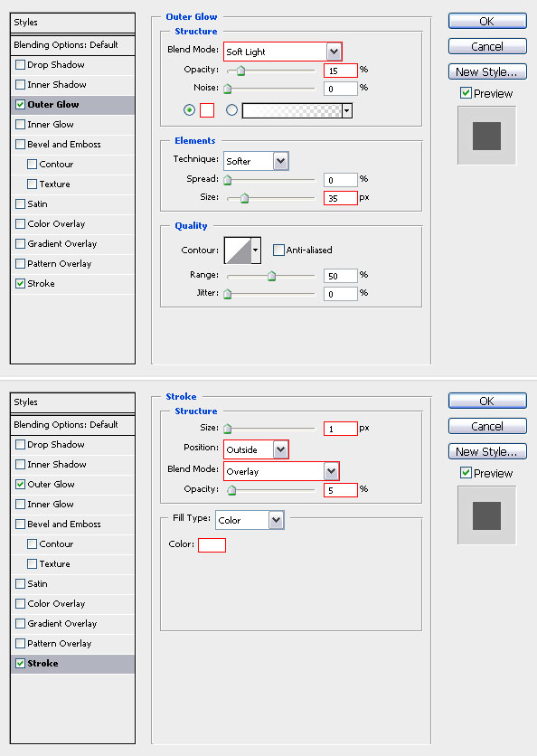Click the transparent gradient preview bar

click(x=292, y=111)
